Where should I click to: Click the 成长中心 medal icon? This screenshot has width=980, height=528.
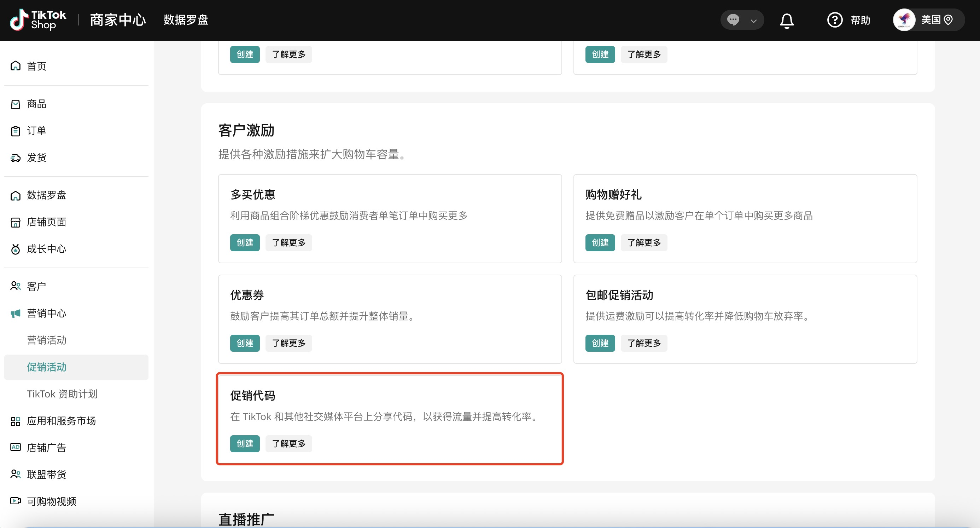click(15, 249)
